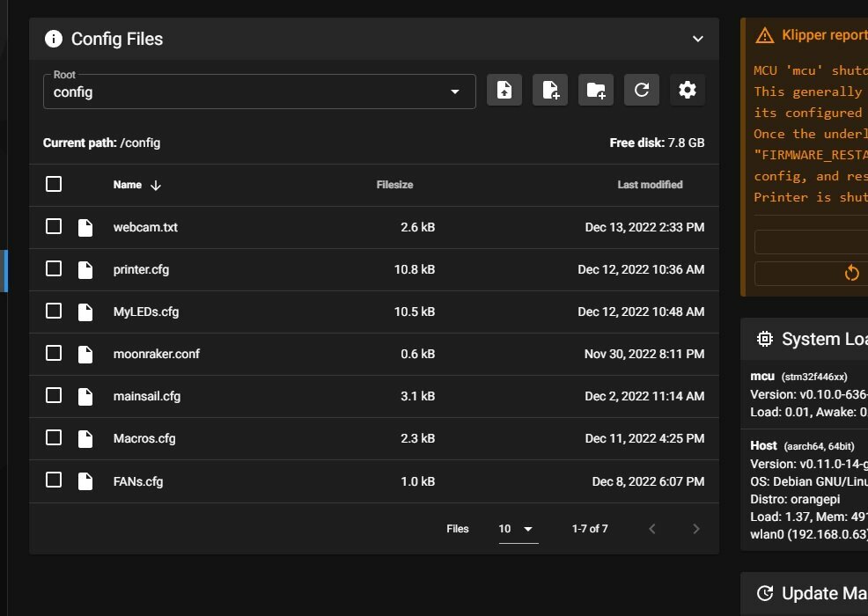Click the file icon beside Macros.cfg
The width and height of the screenshot is (868, 616).
point(85,438)
